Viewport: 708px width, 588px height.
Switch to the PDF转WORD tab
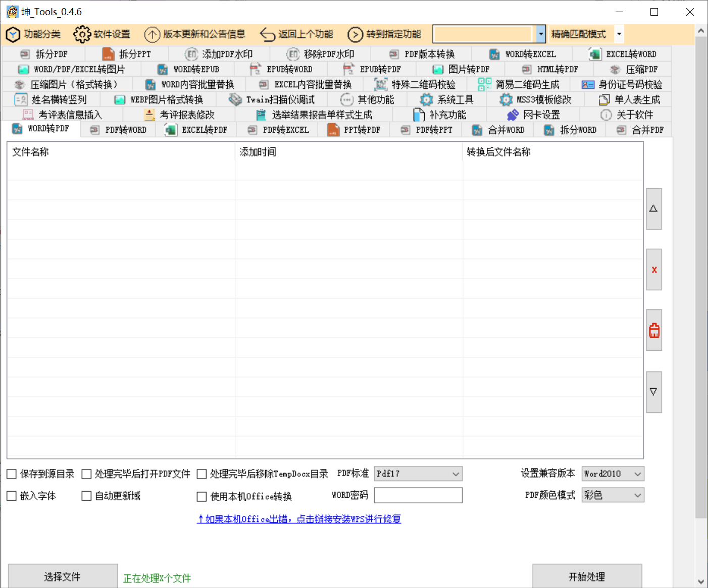(118, 130)
